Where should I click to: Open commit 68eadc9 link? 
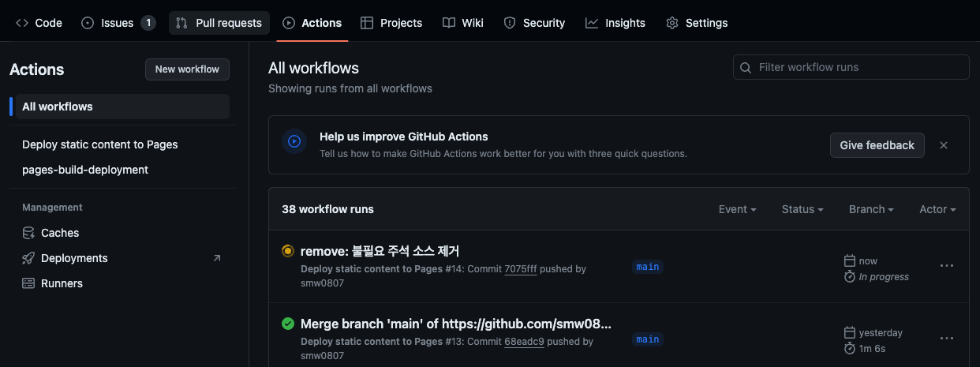coord(524,342)
